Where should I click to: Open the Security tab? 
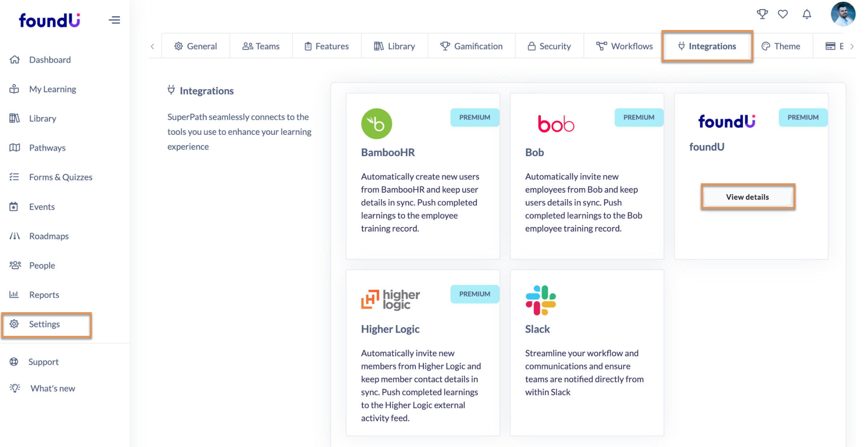[x=549, y=46]
